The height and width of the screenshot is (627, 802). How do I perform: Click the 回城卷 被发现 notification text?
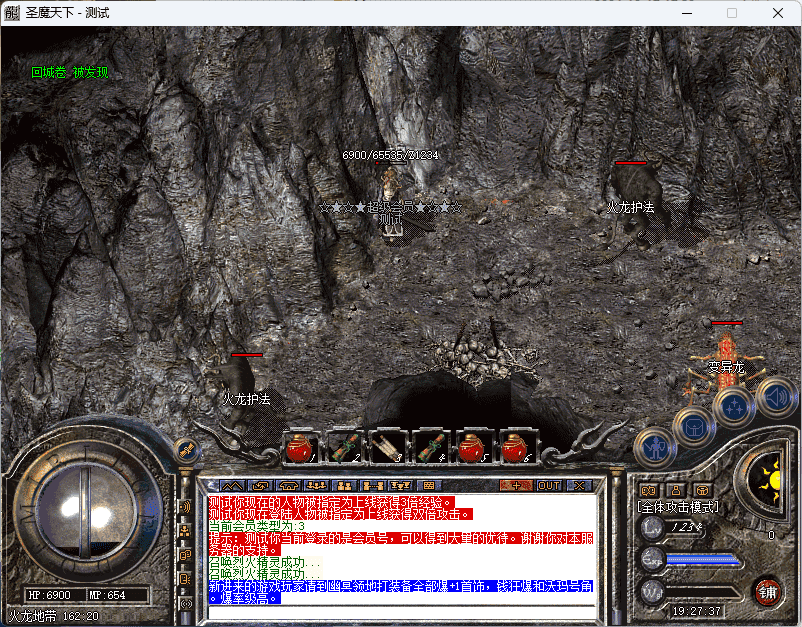pyautogui.click(x=70, y=72)
